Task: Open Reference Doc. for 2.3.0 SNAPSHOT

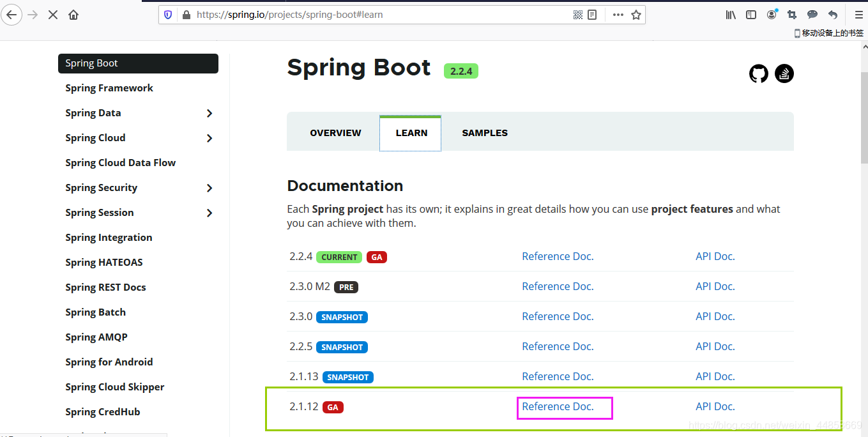Action: 558,316
